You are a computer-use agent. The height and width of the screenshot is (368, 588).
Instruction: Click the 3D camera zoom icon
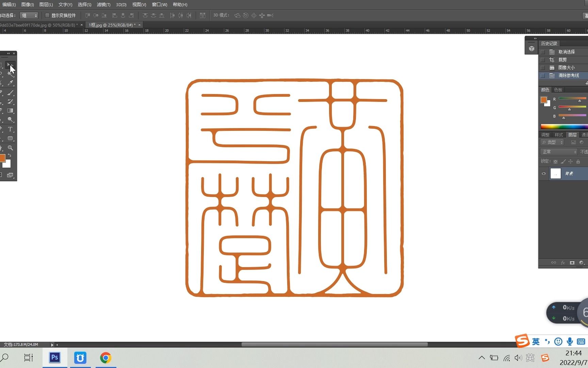(x=270, y=15)
